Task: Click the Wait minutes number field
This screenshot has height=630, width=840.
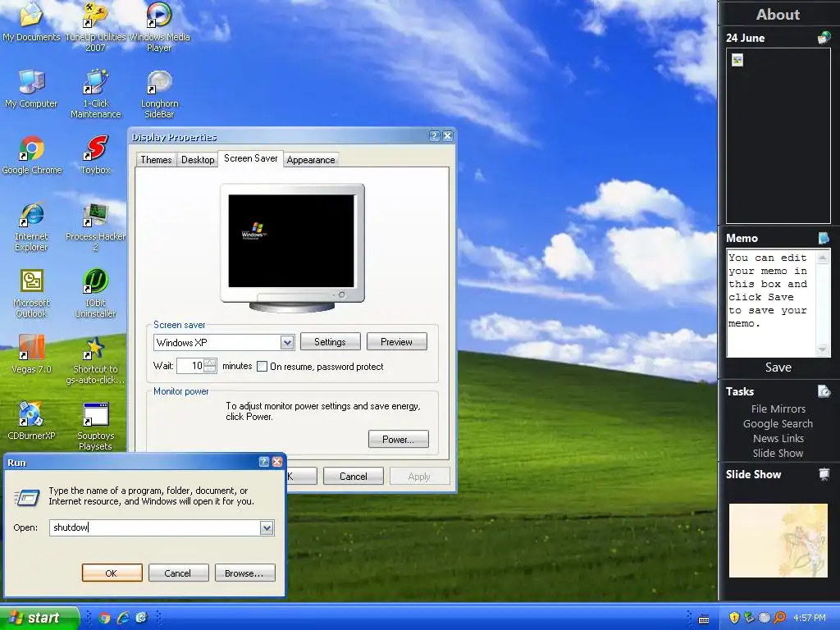Action: (190, 366)
